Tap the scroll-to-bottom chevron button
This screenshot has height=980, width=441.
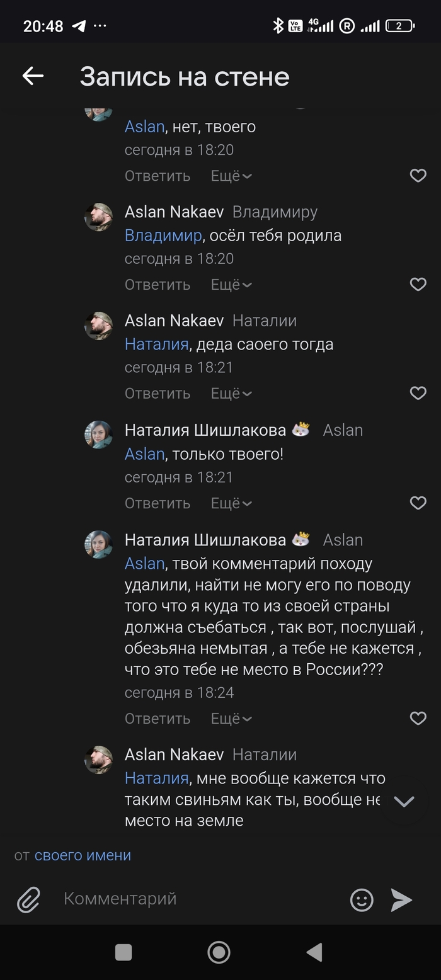click(x=403, y=801)
